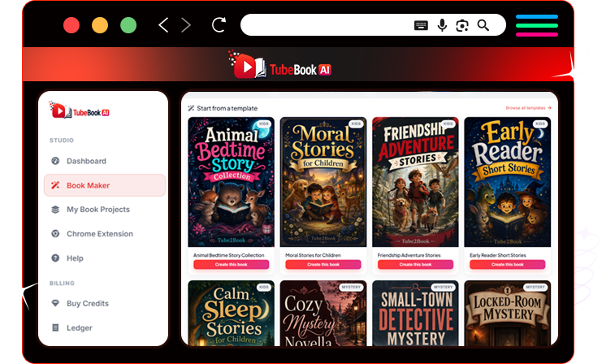Viewport: 602px width, 364px height.
Task: Select Small-Town Detective Mystery cover
Action: tap(415, 314)
